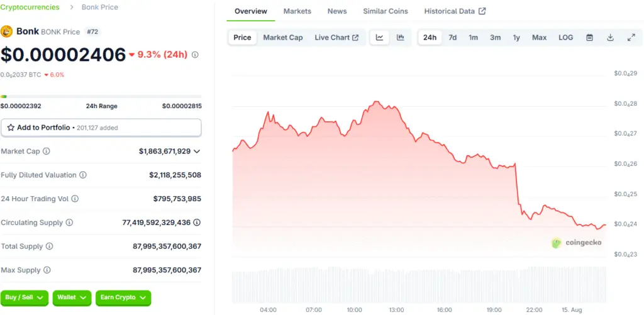Click the Fully Diluted Valuation info icon
The width and height of the screenshot is (644, 315).
coord(83,175)
